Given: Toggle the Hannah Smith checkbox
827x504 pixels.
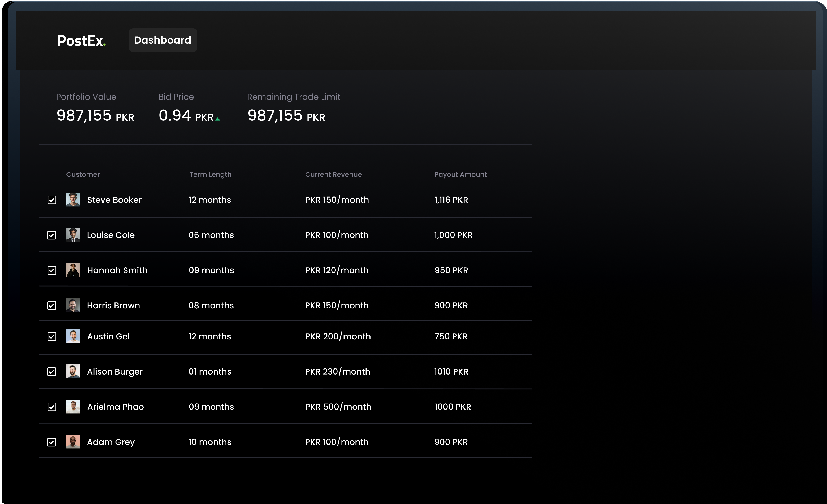Looking at the screenshot, I should click(52, 270).
